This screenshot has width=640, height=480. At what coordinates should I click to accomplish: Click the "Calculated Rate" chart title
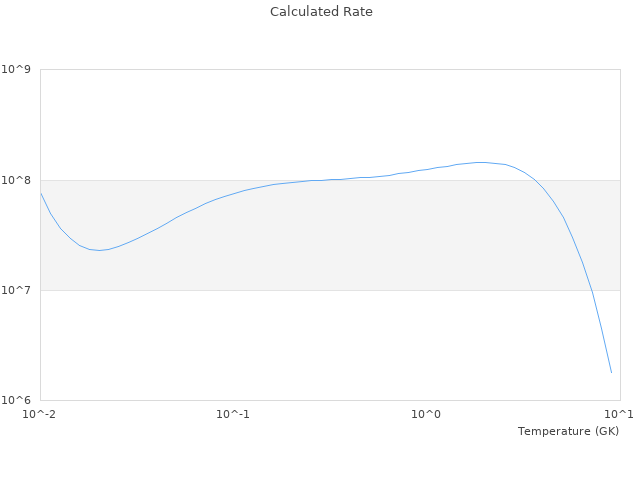[320, 12]
